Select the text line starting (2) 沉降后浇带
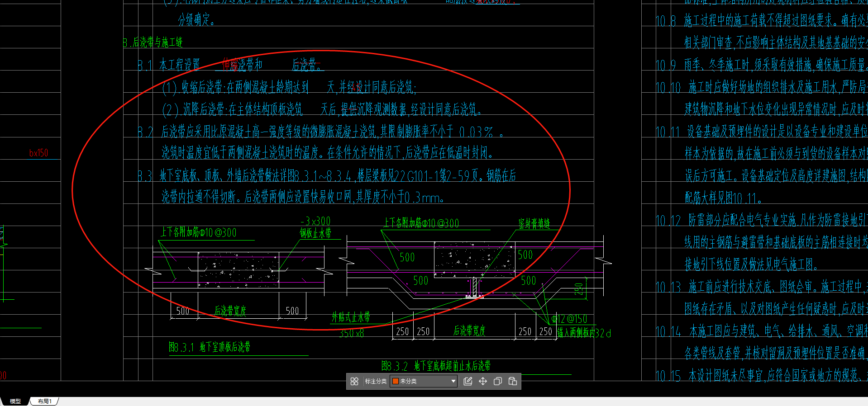This screenshot has width=868, height=406. coord(322,109)
